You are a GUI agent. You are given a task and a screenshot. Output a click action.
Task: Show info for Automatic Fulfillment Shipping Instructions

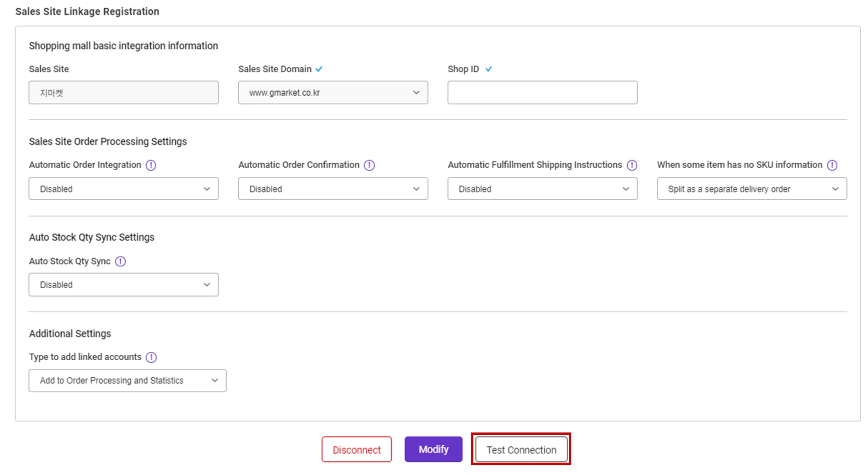[x=632, y=165]
